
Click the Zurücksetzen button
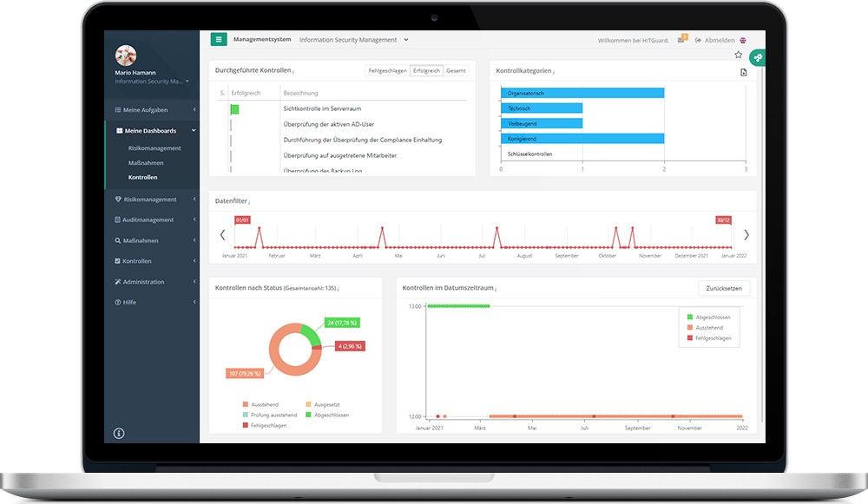point(724,288)
